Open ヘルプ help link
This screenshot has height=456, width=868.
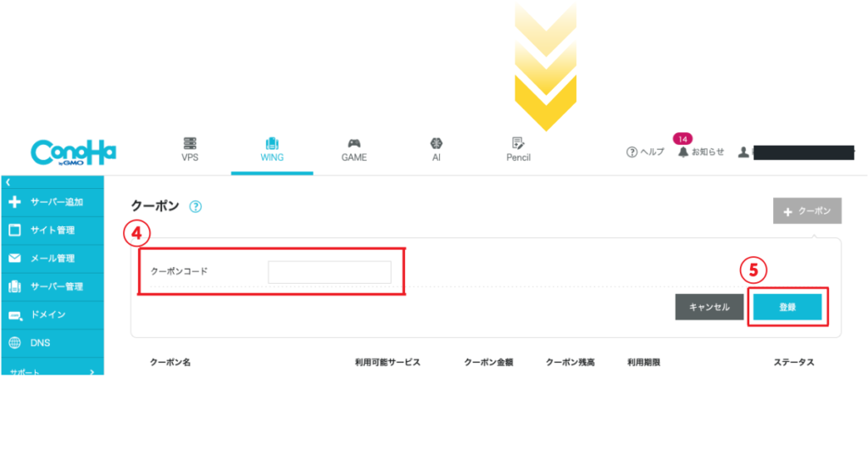tap(645, 152)
